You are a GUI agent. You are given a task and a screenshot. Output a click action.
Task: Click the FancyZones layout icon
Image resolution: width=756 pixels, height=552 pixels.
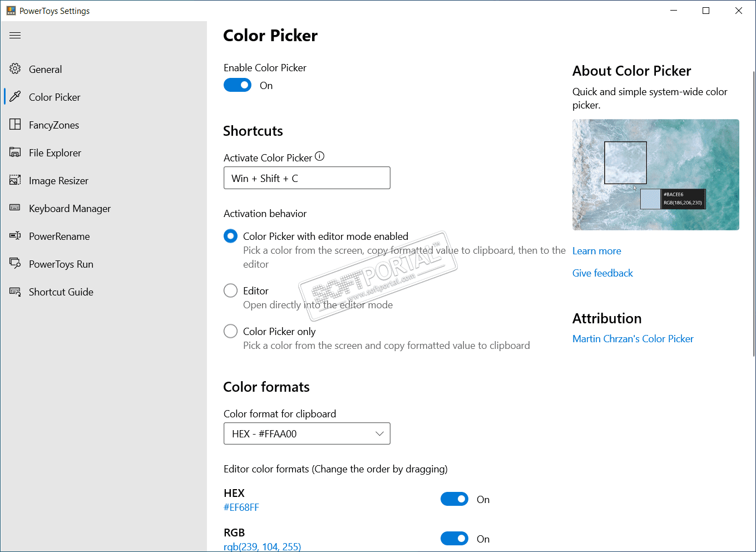click(15, 125)
